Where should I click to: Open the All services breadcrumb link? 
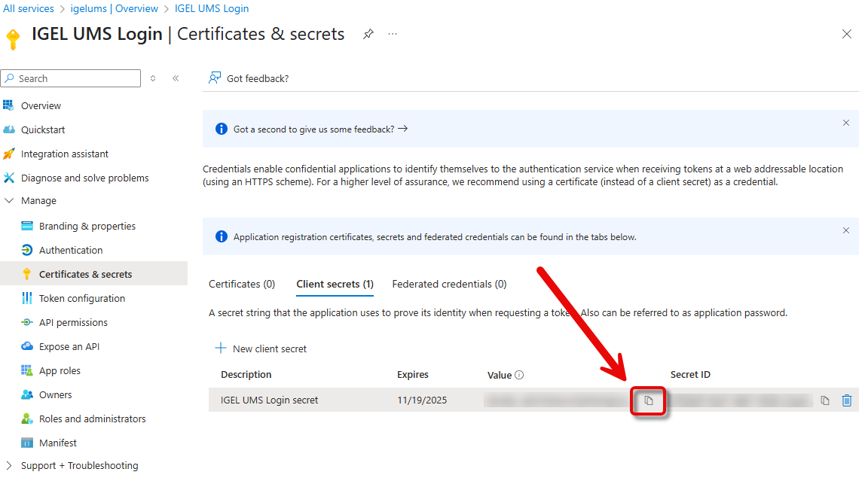pos(29,9)
